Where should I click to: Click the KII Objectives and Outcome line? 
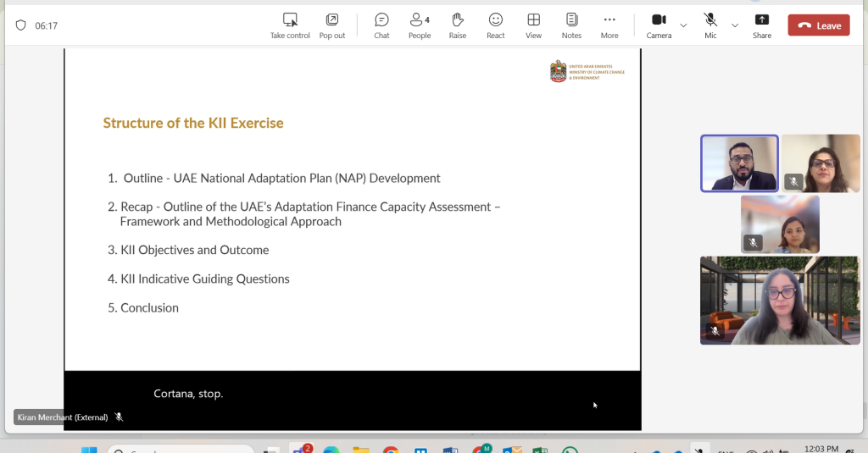click(x=188, y=250)
